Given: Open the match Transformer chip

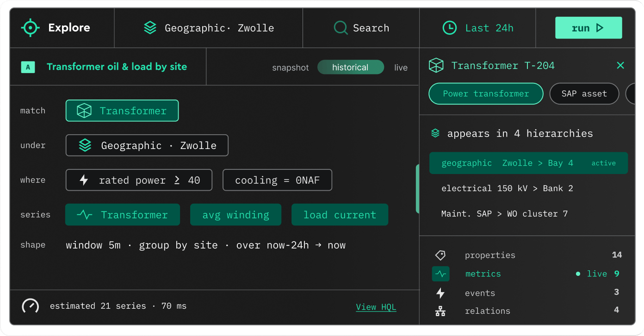Looking at the screenshot, I should pyautogui.click(x=122, y=111).
